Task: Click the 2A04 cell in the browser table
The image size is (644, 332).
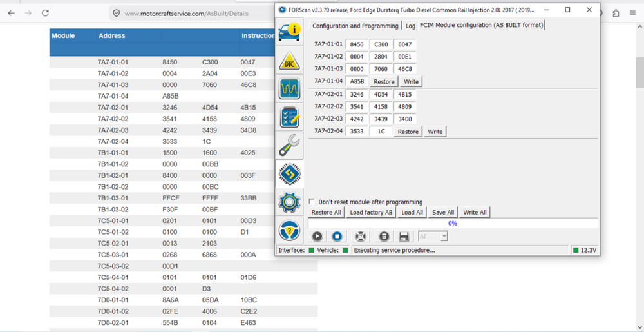Action: click(x=210, y=73)
